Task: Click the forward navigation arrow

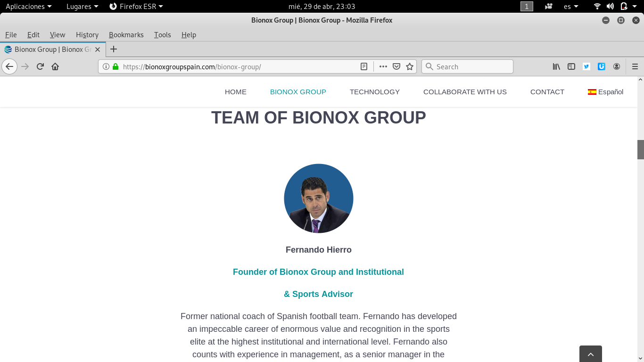Action: [x=25, y=66]
